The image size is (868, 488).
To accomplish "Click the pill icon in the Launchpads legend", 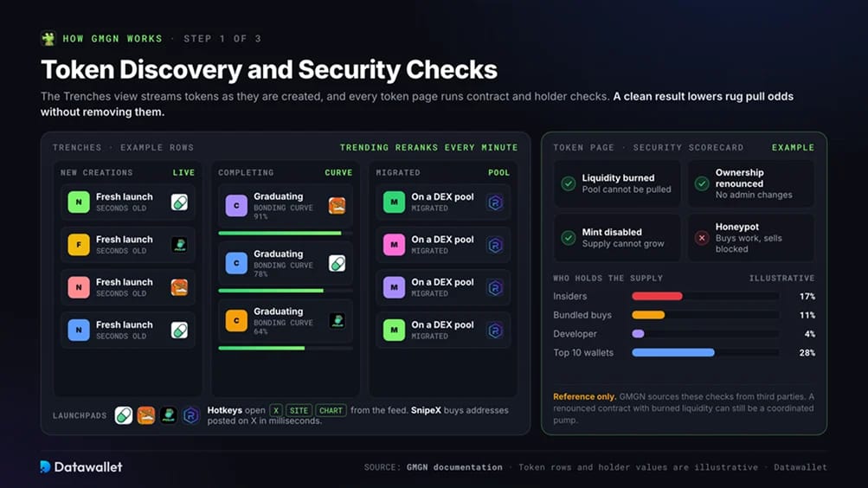I will pos(124,415).
